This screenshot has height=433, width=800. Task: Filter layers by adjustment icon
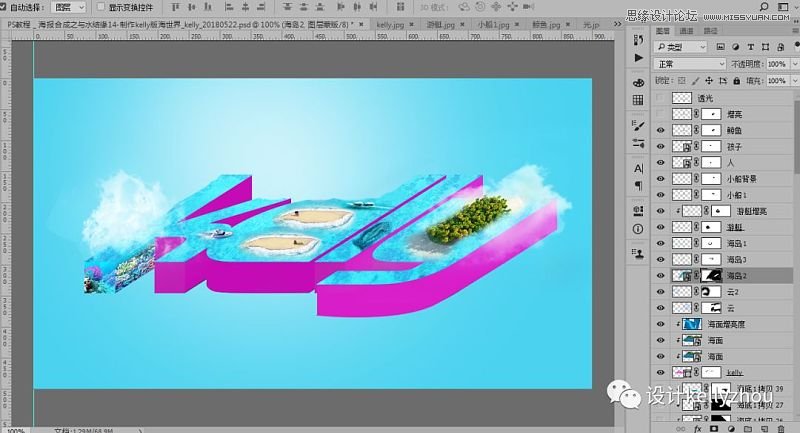(735, 47)
